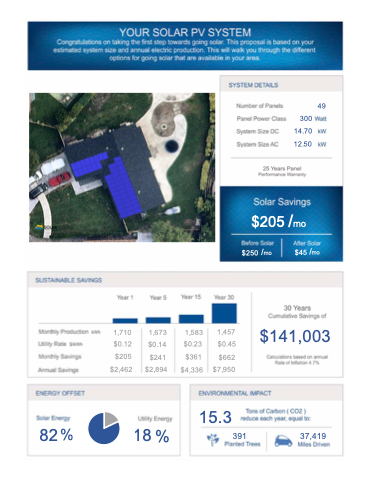Click the red car in the driveway
This screenshot has height=480, width=371.
point(60,179)
